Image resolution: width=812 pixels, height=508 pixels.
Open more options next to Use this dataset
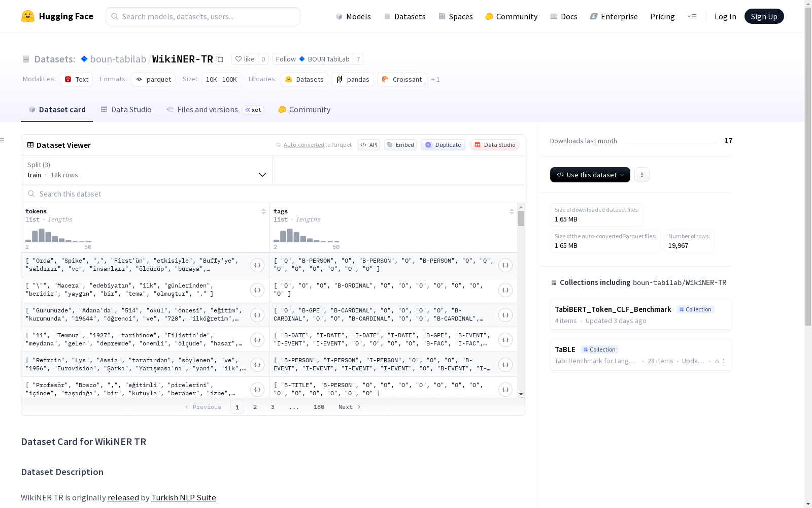642,175
